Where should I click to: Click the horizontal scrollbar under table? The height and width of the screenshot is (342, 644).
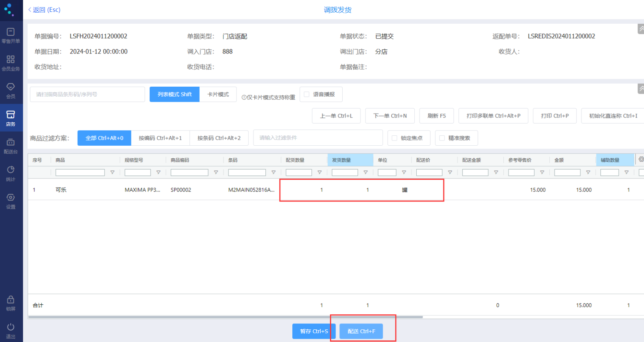click(225, 317)
